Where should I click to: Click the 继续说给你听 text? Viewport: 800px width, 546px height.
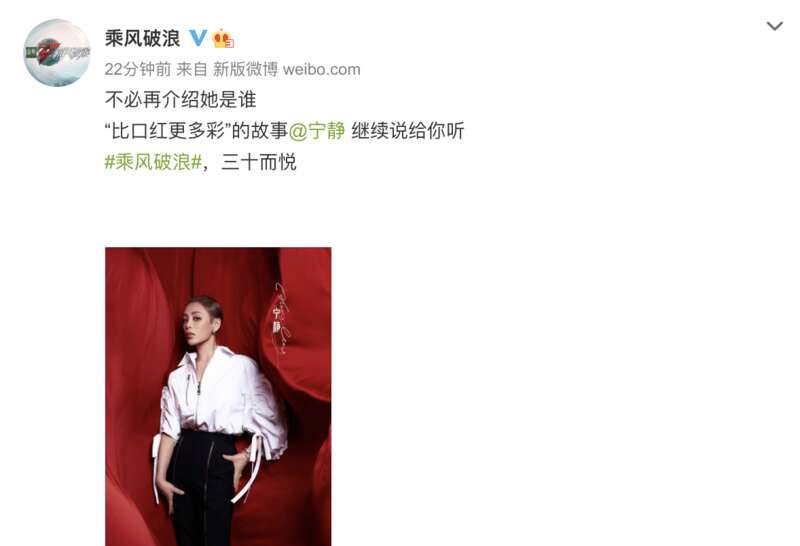pyautogui.click(x=408, y=131)
